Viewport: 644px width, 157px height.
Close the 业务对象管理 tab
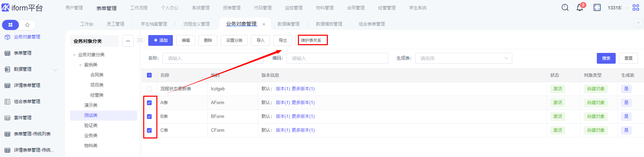264,24
